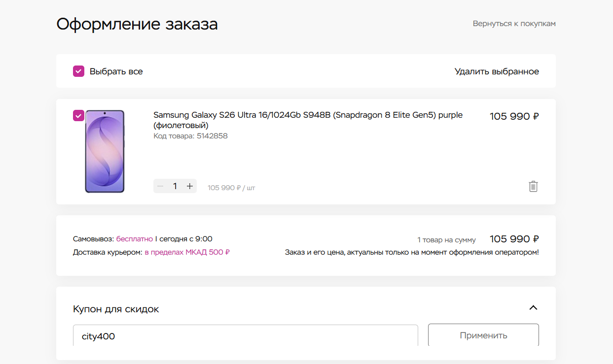Delete the Samsung Galaxy item with trash icon
This screenshot has height=364, width=613.
coord(533,186)
